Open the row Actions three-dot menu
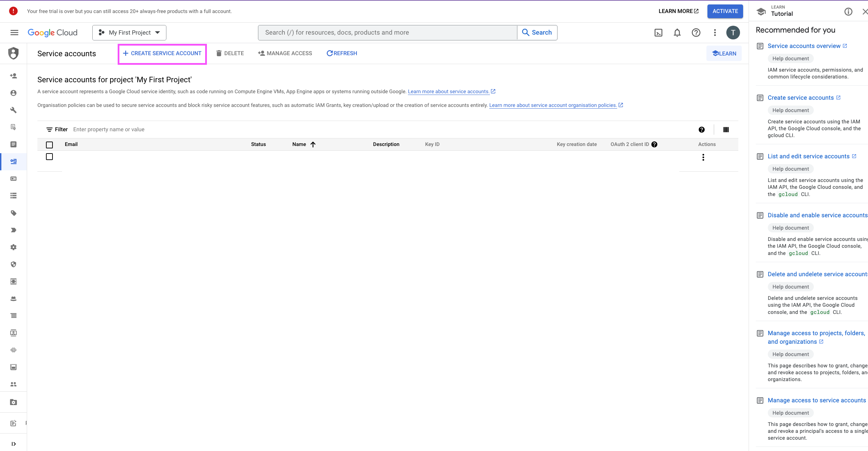 pyautogui.click(x=703, y=157)
